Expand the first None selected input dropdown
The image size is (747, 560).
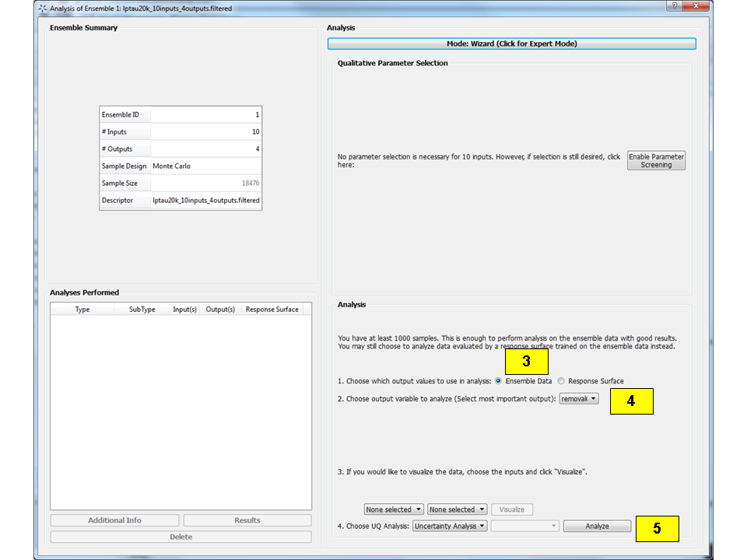pyautogui.click(x=393, y=509)
